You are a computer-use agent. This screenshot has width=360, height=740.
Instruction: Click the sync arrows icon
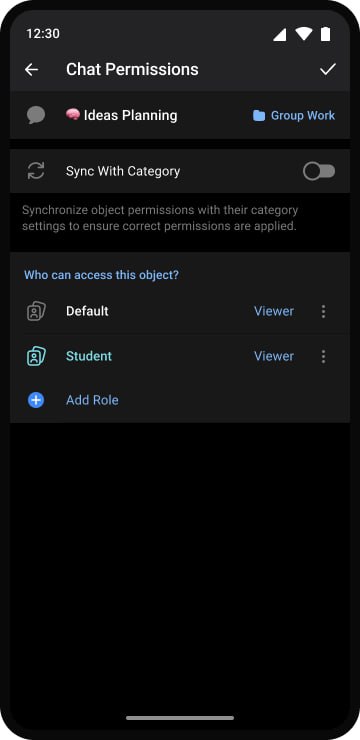(x=36, y=171)
